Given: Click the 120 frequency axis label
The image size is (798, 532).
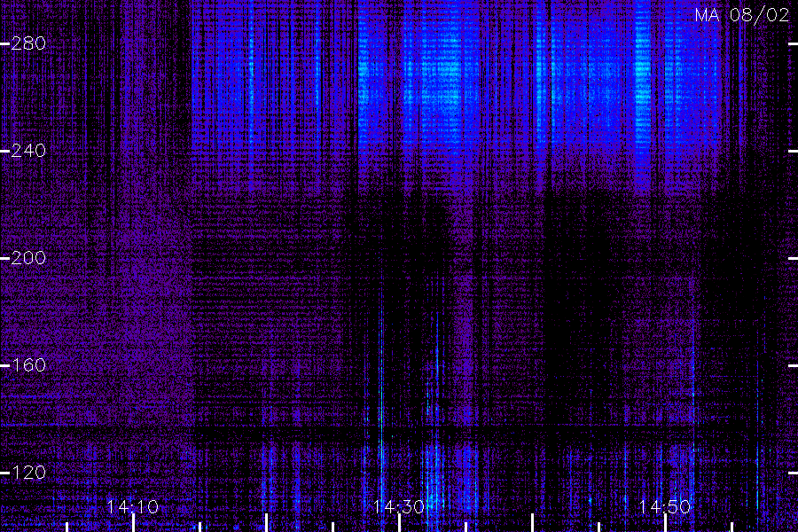Looking at the screenshot, I should point(28,473).
